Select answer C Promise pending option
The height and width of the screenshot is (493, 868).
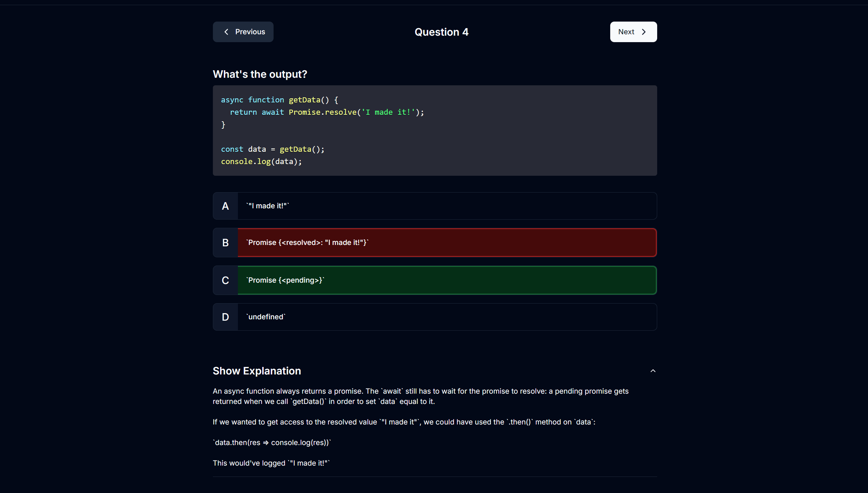click(435, 280)
